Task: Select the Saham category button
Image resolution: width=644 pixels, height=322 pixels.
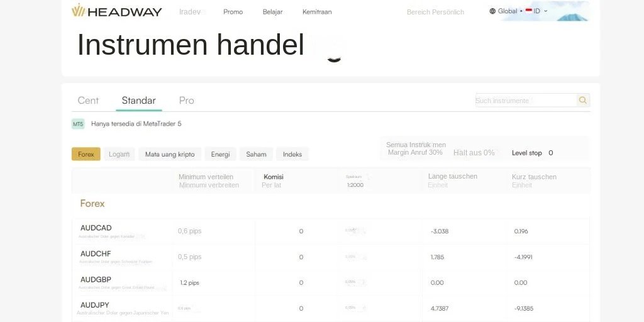Action: [x=257, y=154]
